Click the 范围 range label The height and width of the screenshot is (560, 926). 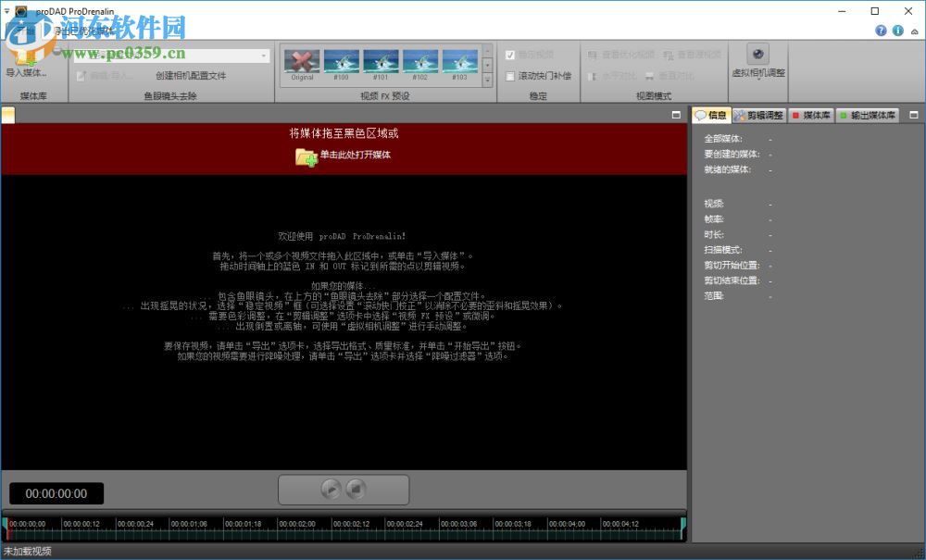(713, 295)
